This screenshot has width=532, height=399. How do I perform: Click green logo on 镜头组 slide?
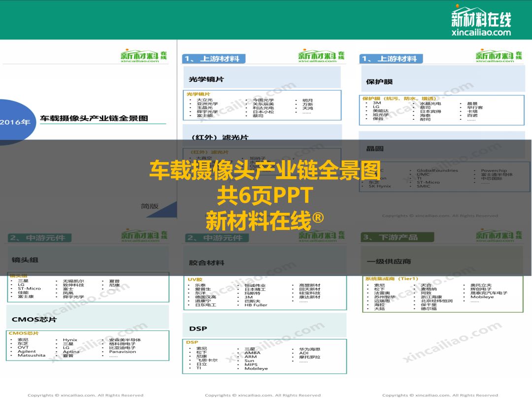pyautogui.click(x=144, y=235)
